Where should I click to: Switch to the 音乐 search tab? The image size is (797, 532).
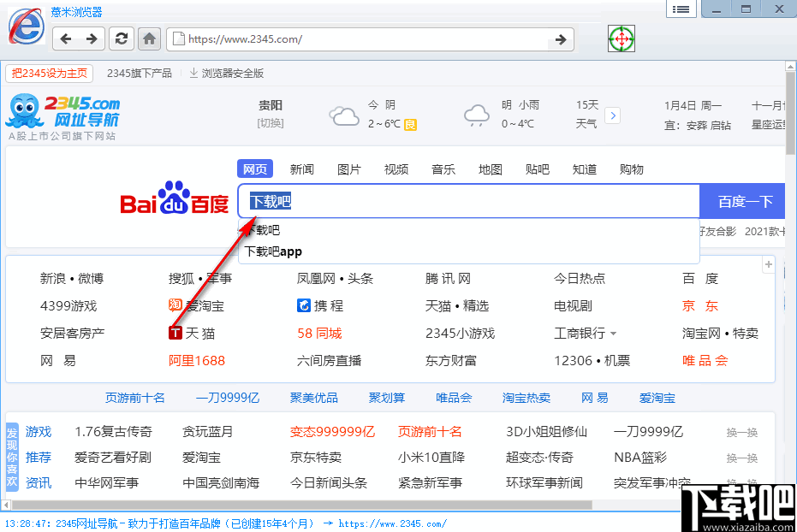[443, 169]
